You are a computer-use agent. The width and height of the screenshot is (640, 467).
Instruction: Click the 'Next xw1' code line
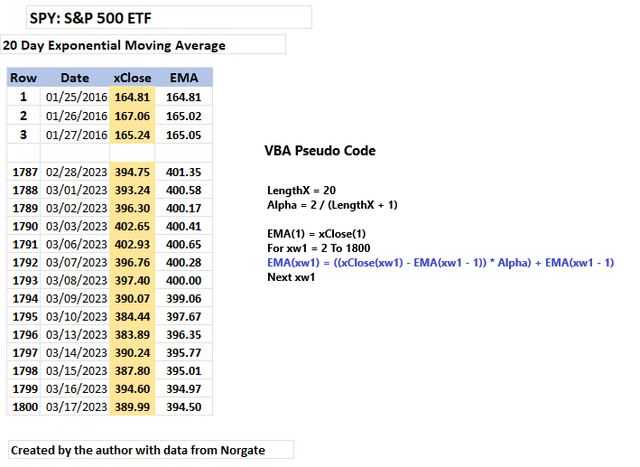click(x=291, y=277)
